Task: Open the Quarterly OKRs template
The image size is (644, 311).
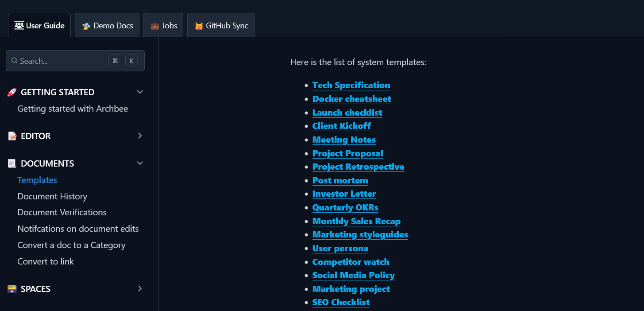Action: click(x=345, y=207)
